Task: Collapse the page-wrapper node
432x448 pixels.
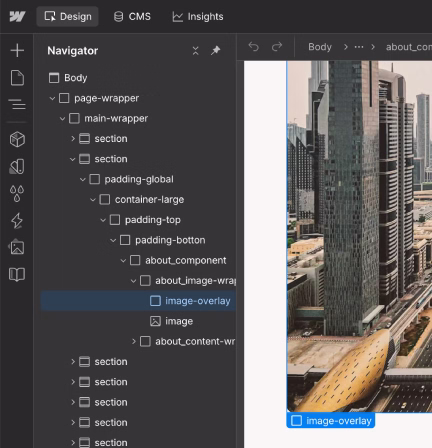Action: coord(52,98)
